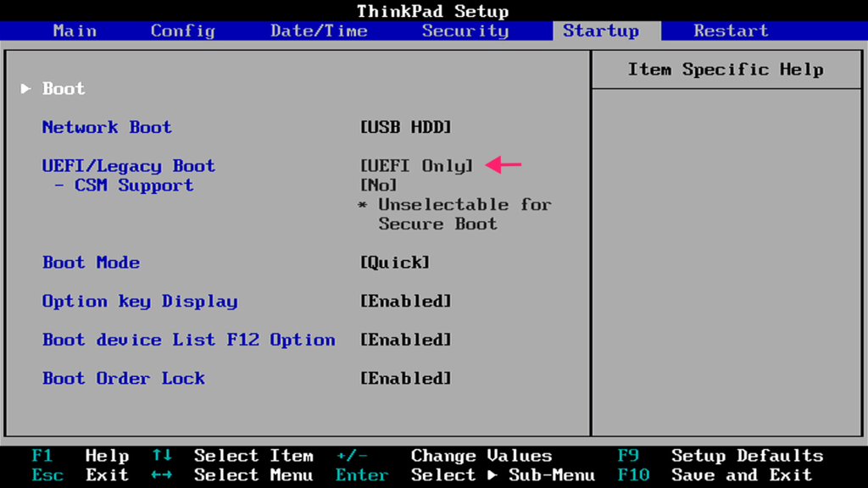
Task: Click F9 Setup Defaults hint
Action: [x=721, y=456]
